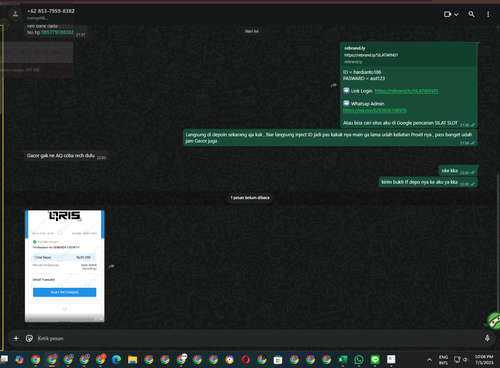Show hidden system tray icons

pyautogui.click(x=429, y=360)
